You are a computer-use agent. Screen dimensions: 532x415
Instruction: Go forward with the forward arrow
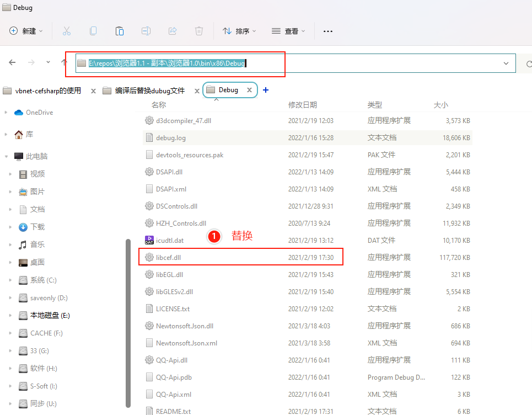point(31,62)
